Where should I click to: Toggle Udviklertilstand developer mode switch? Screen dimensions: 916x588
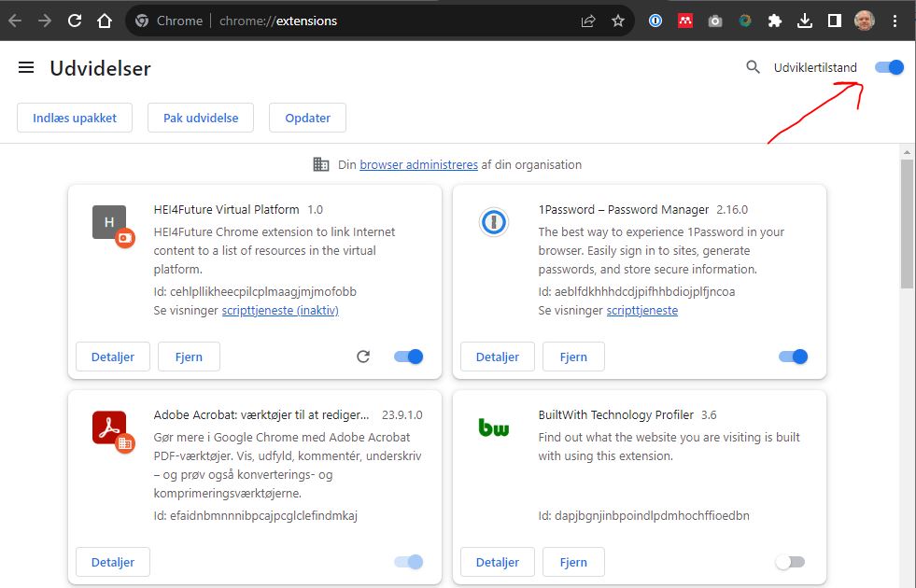[x=889, y=67]
